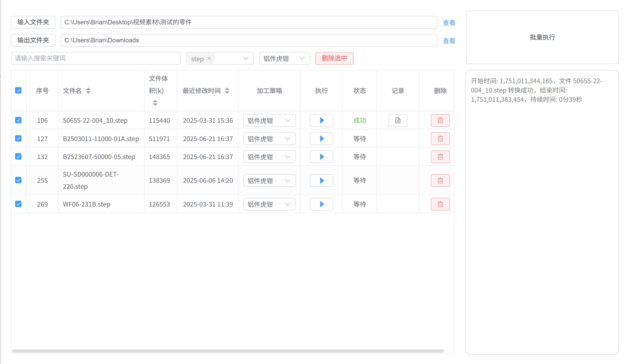This screenshot has height=364, width=629.
Task: Delete row 132 with its trash icon
Action: (x=440, y=157)
